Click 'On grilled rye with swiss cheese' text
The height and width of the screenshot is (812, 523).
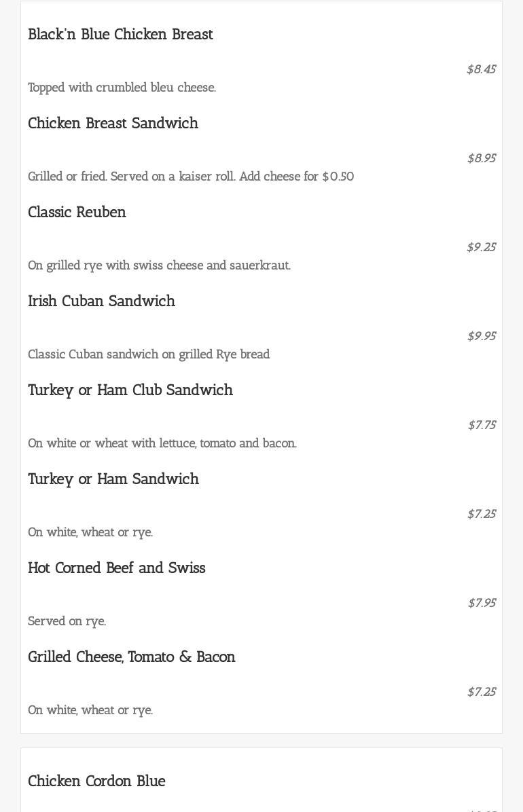[159, 265]
